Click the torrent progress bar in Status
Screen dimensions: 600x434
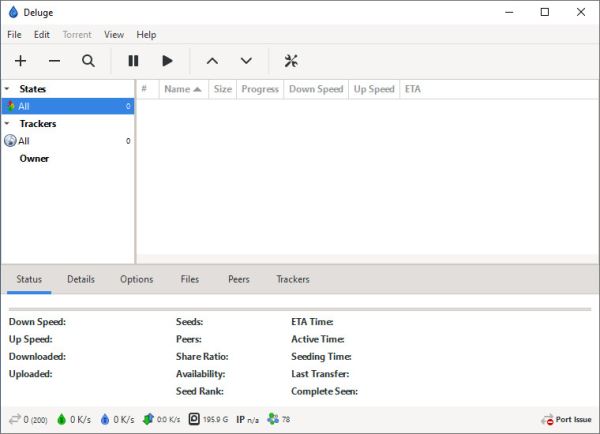(x=300, y=309)
